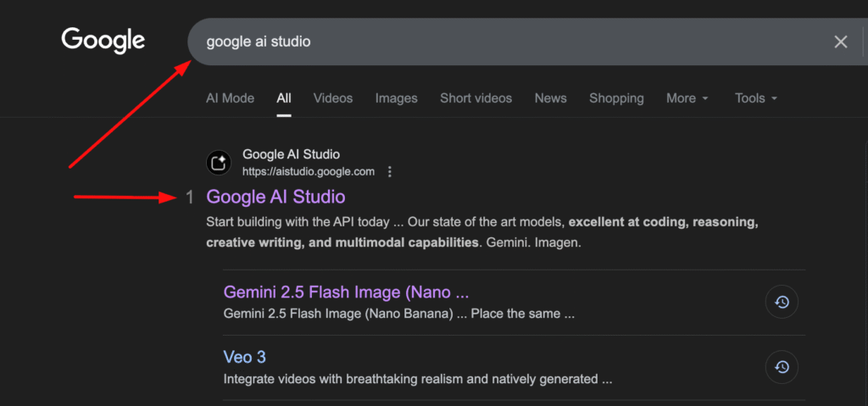The width and height of the screenshot is (868, 406).
Task: Select the Shopping tab
Action: tap(616, 98)
